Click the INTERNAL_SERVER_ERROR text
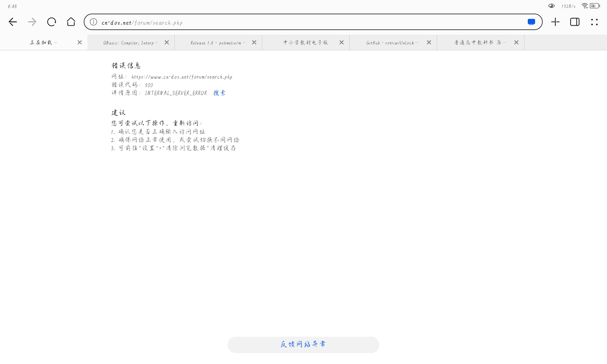This screenshot has width=607, height=364. coord(176,93)
